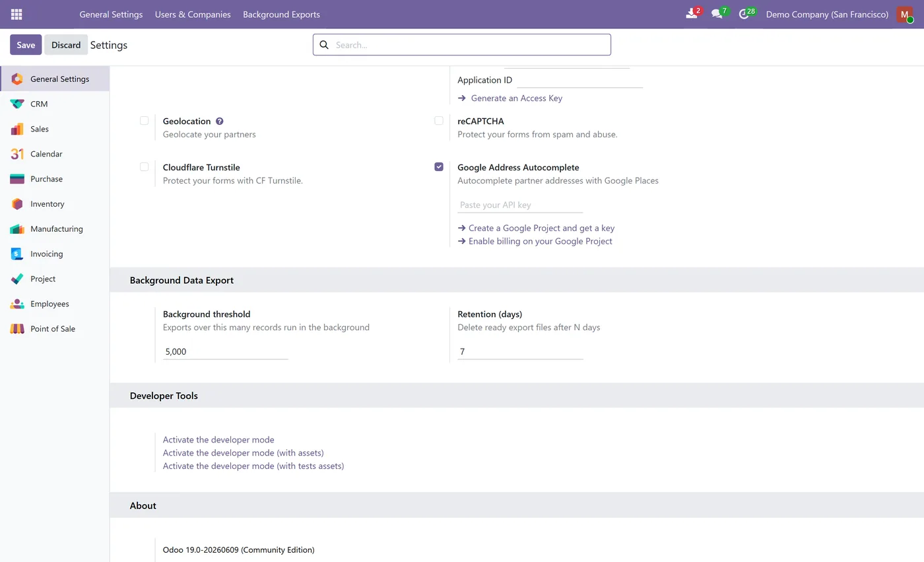Activate the developer mode (with assets)

[244, 453]
